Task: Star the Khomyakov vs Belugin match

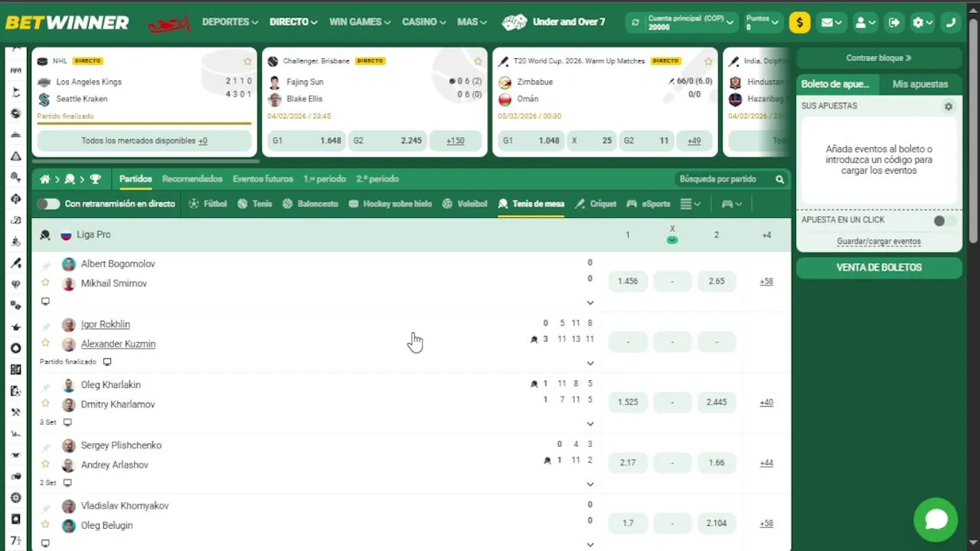Action: 45,524
